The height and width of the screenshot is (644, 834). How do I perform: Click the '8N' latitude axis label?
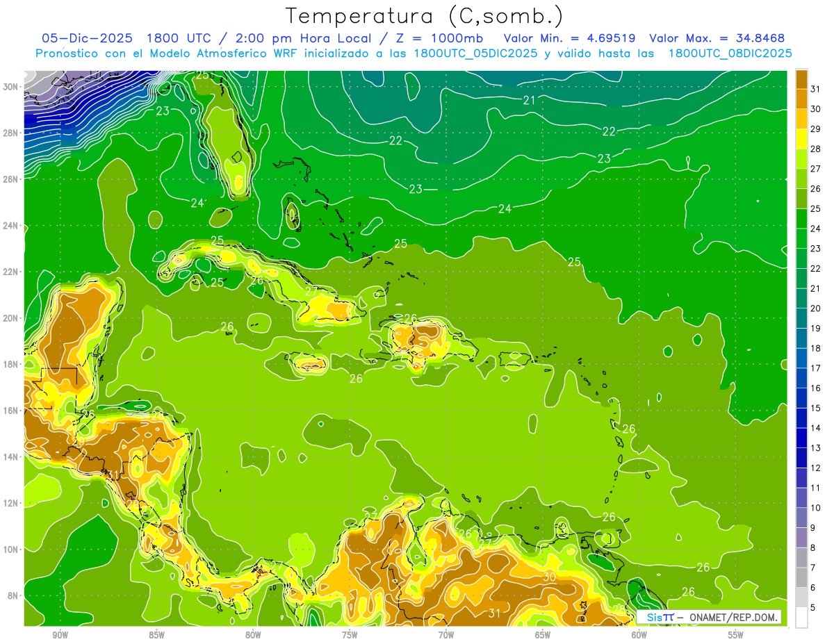pyautogui.click(x=14, y=595)
